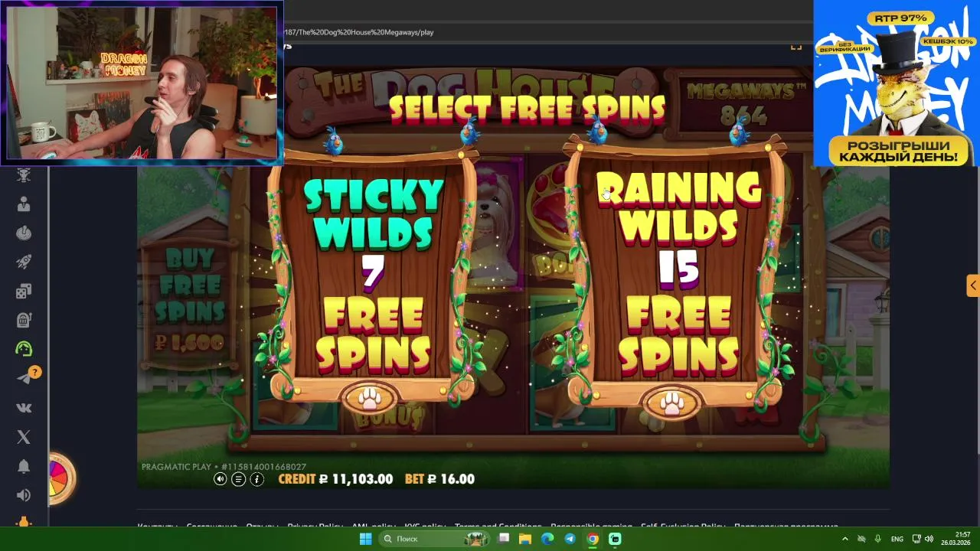The image size is (980, 551).
Task: Open the slot game menu icon
Action: click(x=239, y=479)
